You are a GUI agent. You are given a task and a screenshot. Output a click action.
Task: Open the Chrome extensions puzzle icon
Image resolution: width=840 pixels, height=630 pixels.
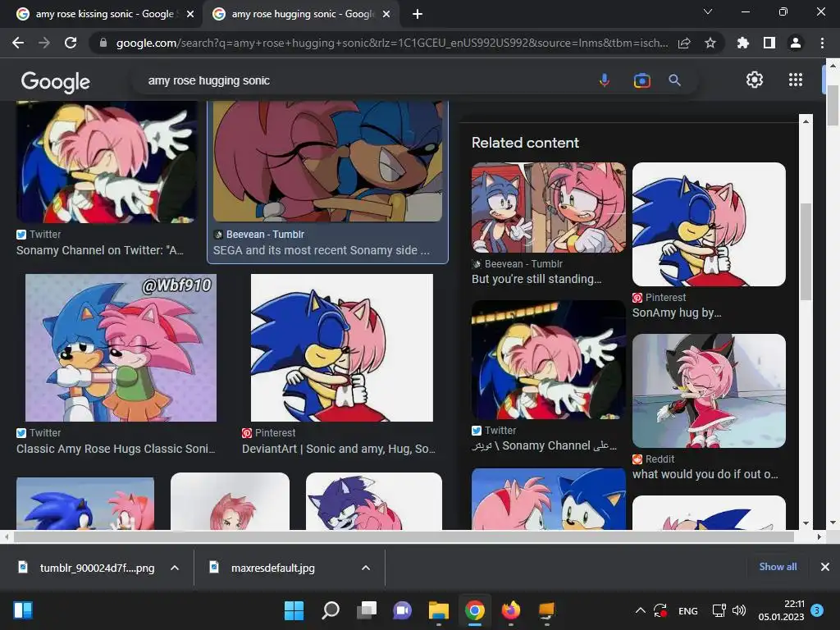pos(743,43)
